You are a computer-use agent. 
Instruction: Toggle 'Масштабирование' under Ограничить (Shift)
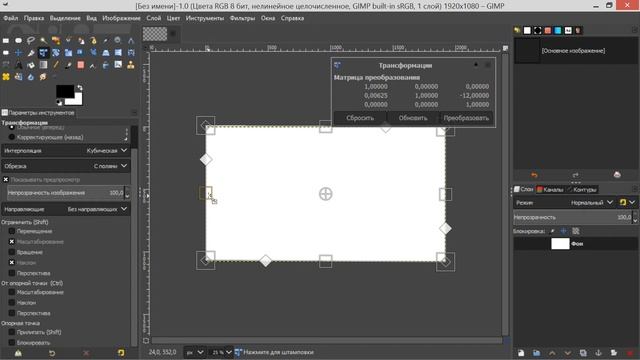click(x=12, y=242)
